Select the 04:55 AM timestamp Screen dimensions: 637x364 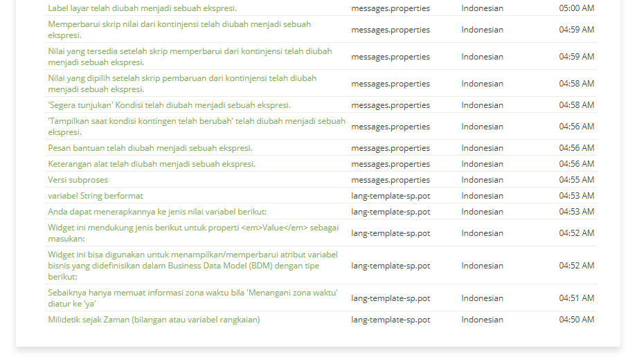577,180
